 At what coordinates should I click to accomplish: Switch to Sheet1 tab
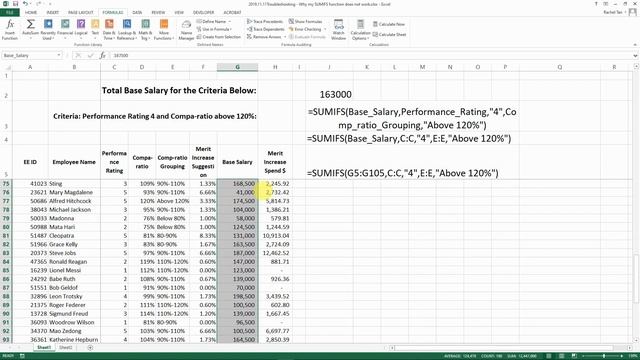(44, 347)
